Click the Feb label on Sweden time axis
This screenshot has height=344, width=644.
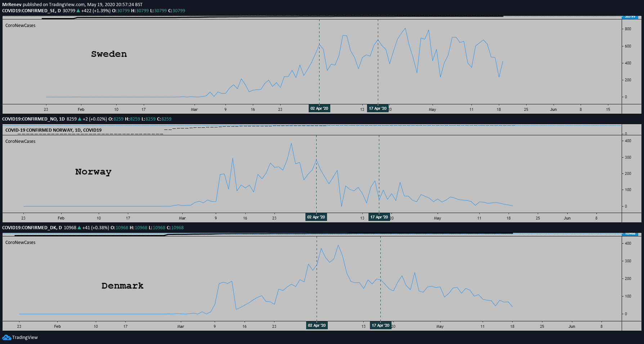81,109
